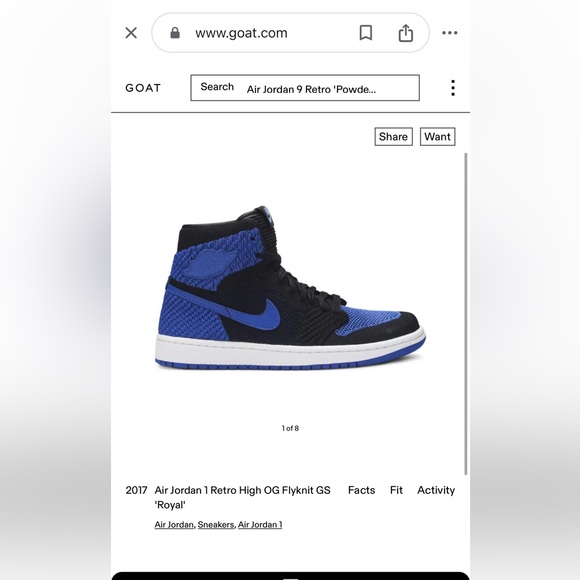This screenshot has width=580, height=580.
Task: Follow the Sneakers category link
Action: point(216,525)
